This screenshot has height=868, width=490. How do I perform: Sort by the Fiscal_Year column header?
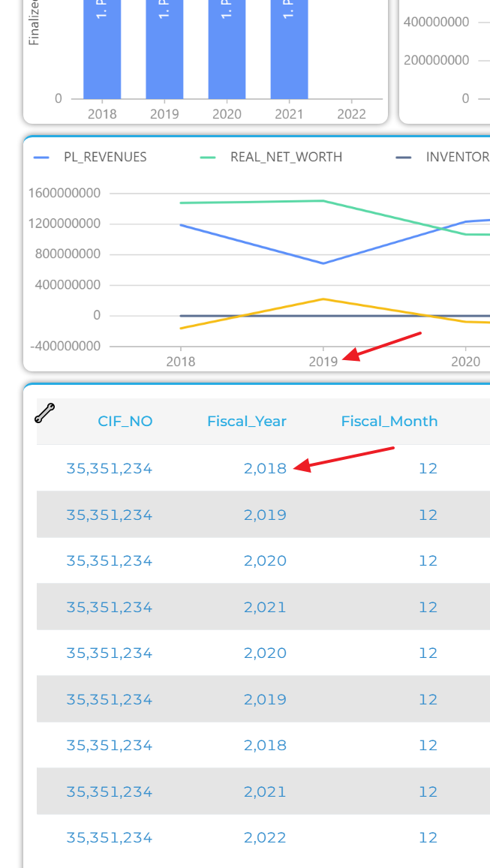[247, 422]
